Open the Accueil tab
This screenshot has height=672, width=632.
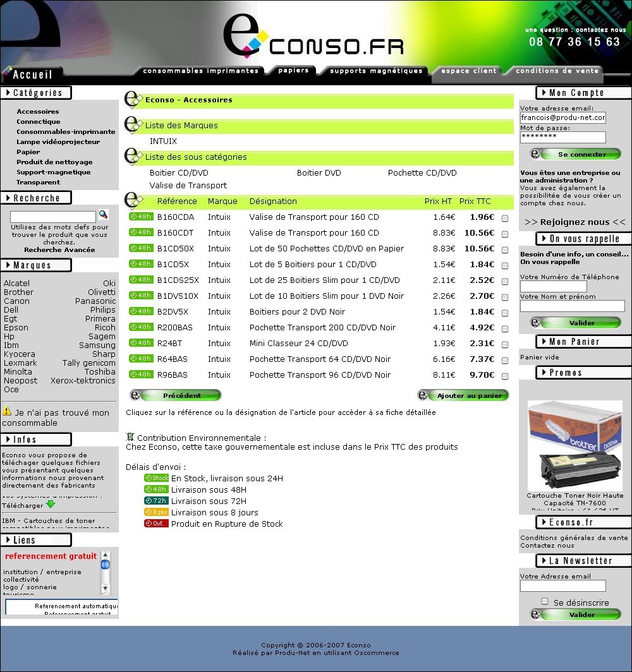click(33, 75)
